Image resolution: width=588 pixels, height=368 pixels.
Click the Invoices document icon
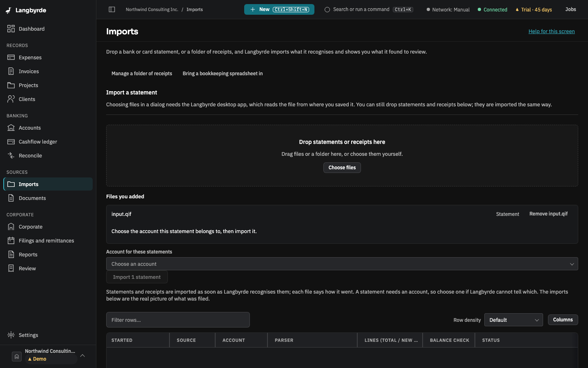pyautogui.click(x=11, y=71)
